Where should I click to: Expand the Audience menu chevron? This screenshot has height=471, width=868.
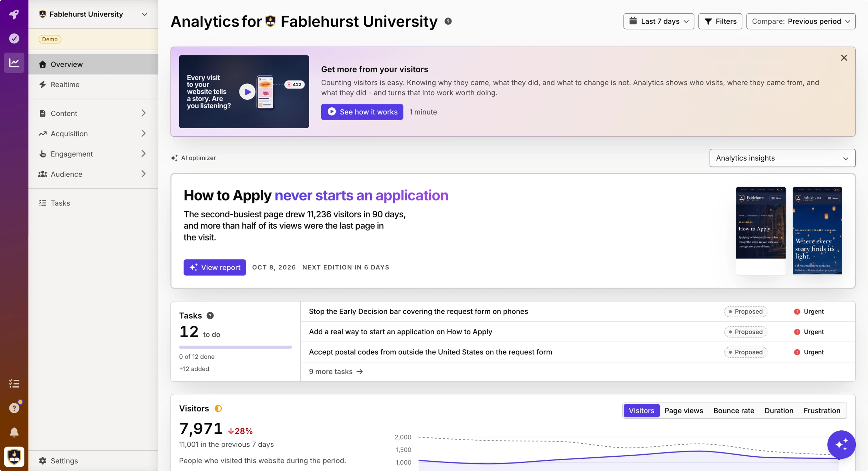[143, 174]
